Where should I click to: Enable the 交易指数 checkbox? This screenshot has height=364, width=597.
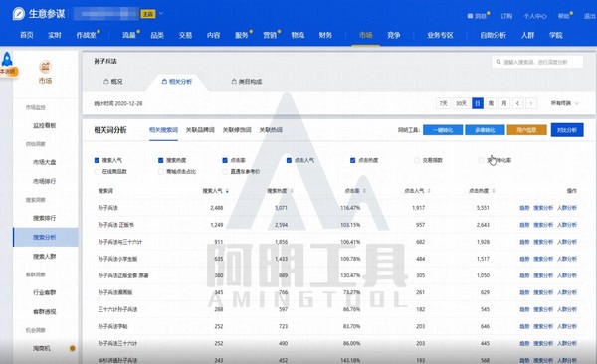coord(417,161)
